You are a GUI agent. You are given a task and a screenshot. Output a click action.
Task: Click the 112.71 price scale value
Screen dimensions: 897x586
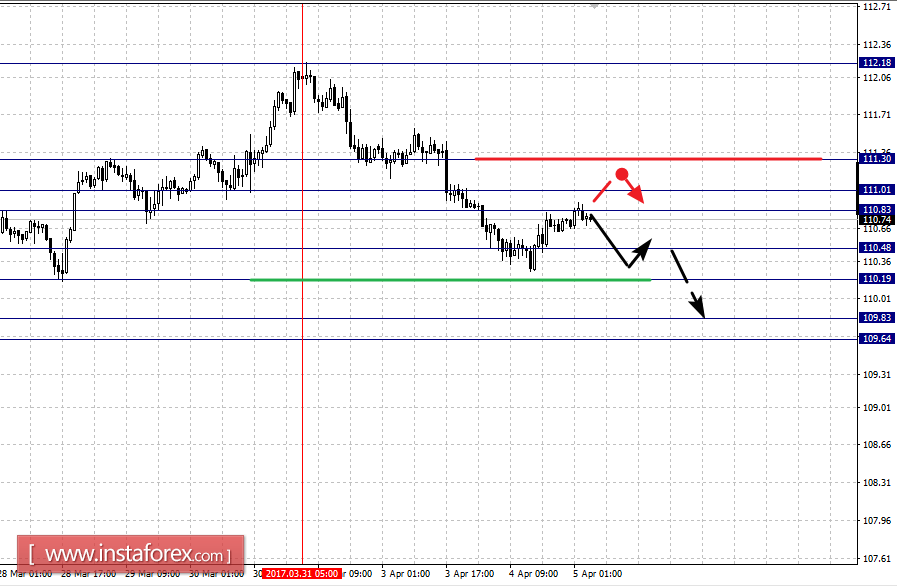pos(876,7)
